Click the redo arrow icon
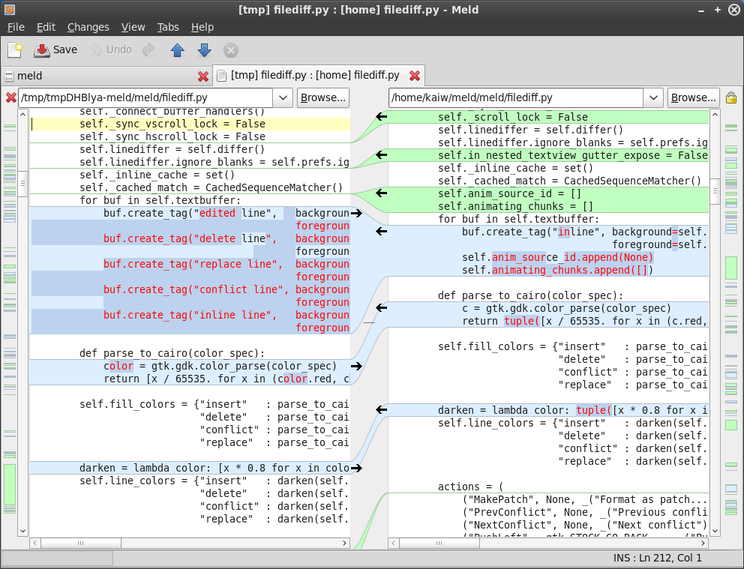Viewport: 744px width, 569px height. click(x=149, y=49)
